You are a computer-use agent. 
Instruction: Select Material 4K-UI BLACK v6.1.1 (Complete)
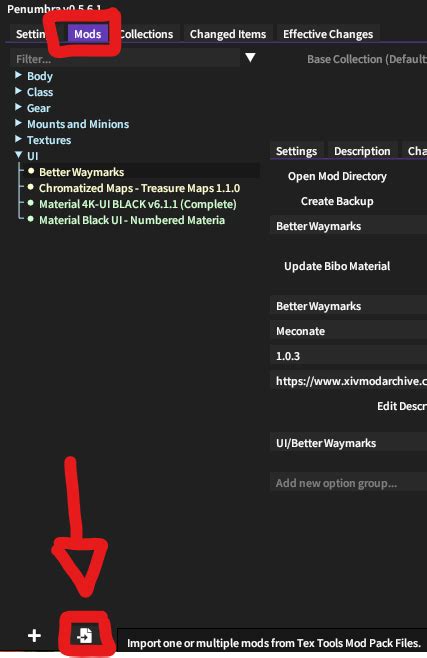click(138, 204)
